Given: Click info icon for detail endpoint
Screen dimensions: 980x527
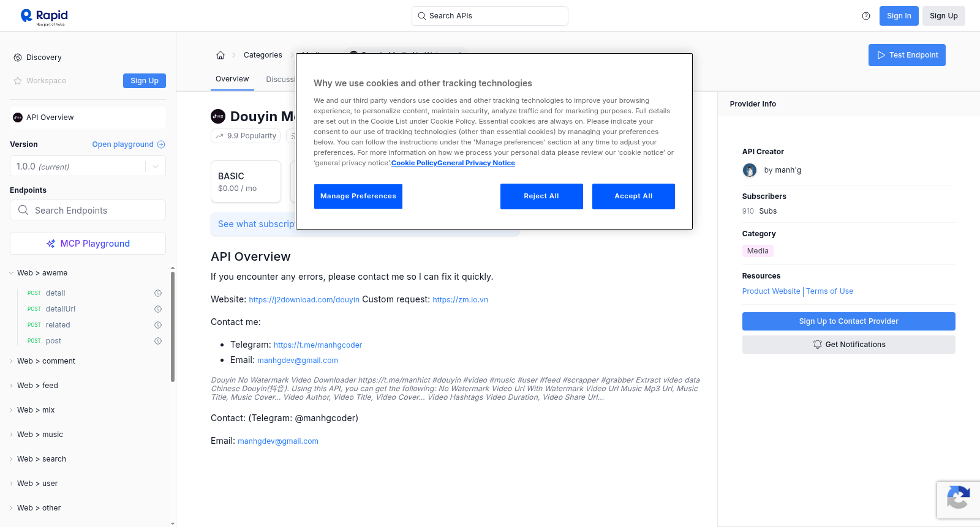Looking at the screenshot, I should pos(158,293).
